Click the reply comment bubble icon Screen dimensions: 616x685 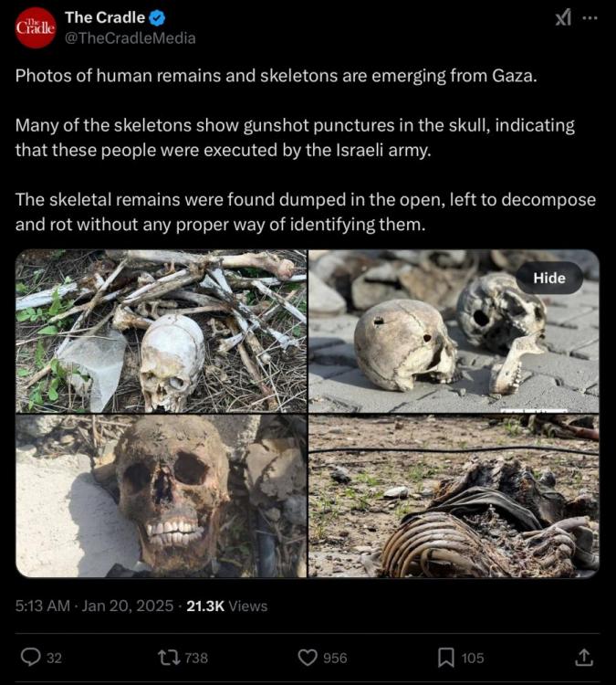(x=30, y=658)
